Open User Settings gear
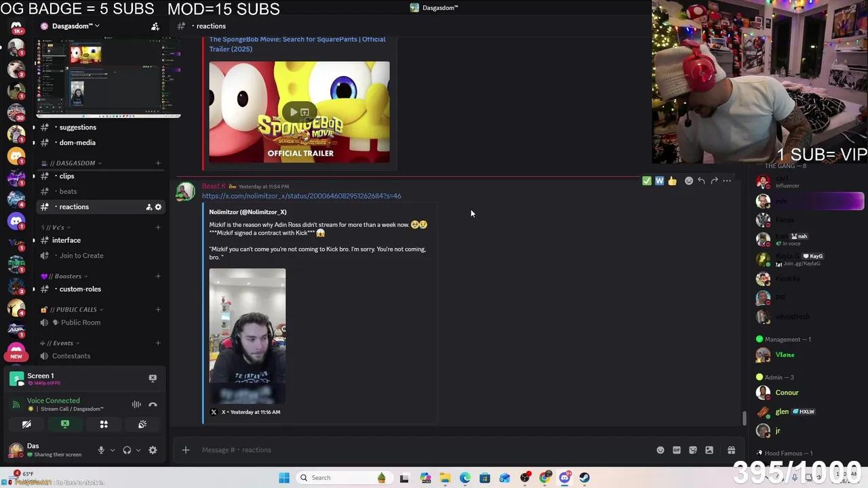This screenshot has width=868, height=488. tap(153, 450)
